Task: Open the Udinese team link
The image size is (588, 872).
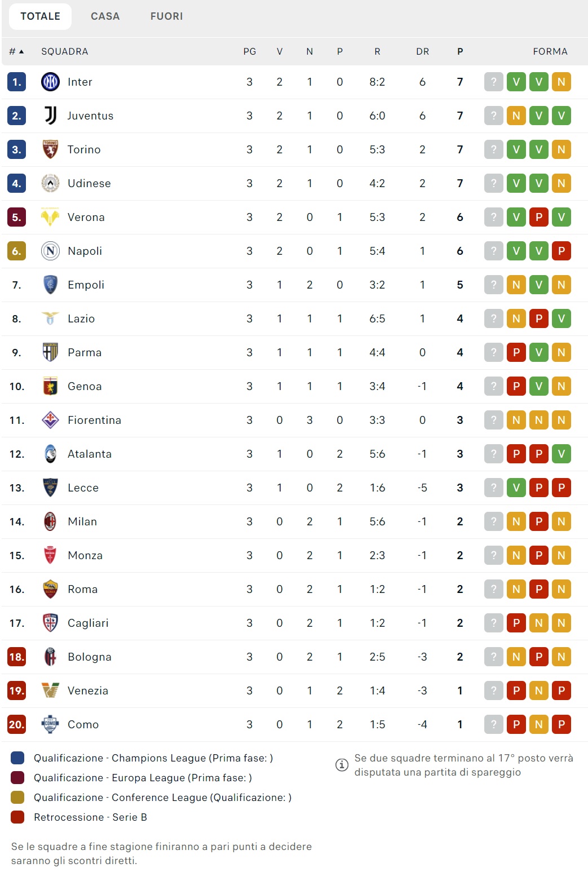Action: 89,183
